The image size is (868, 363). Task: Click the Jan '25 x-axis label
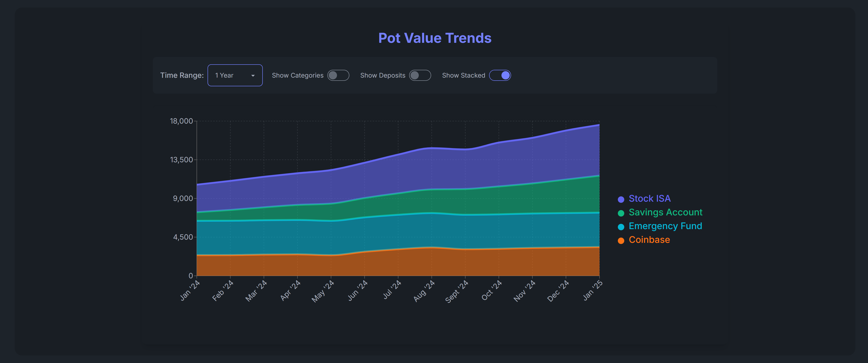[x=593, y=290]
